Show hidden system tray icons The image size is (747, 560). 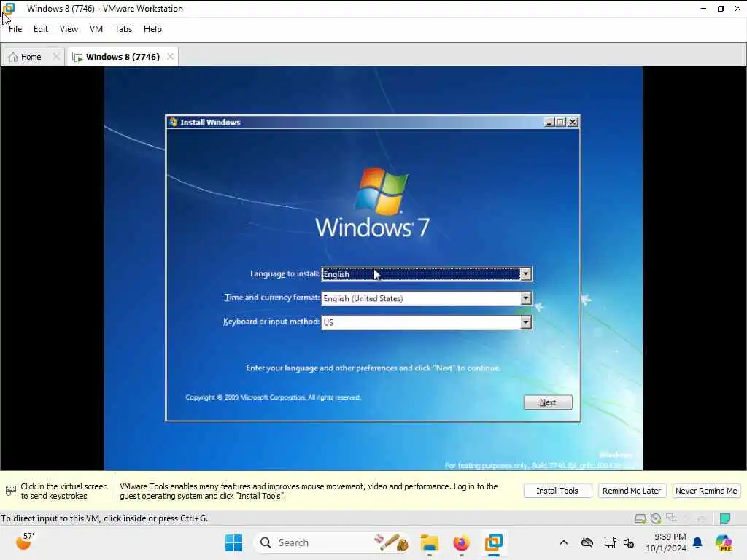pos(564,542)
